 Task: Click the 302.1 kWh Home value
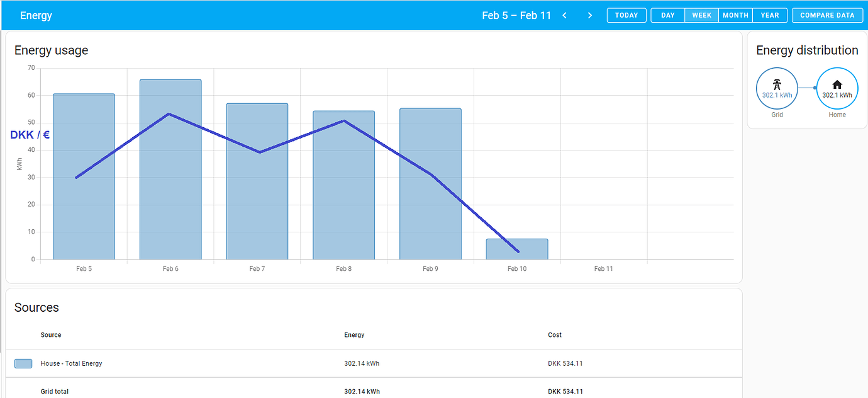(x=837, y=96)
